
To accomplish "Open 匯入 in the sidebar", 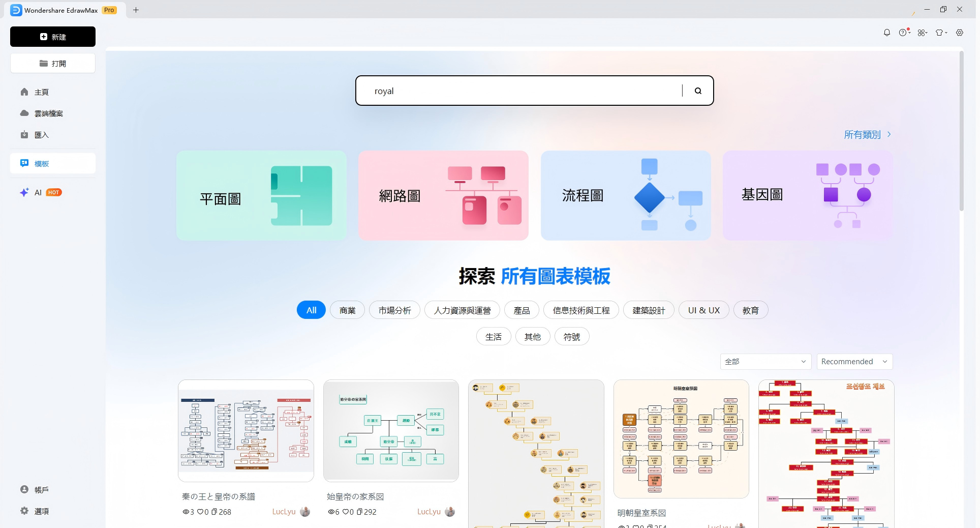I will (x=42, y=134).
